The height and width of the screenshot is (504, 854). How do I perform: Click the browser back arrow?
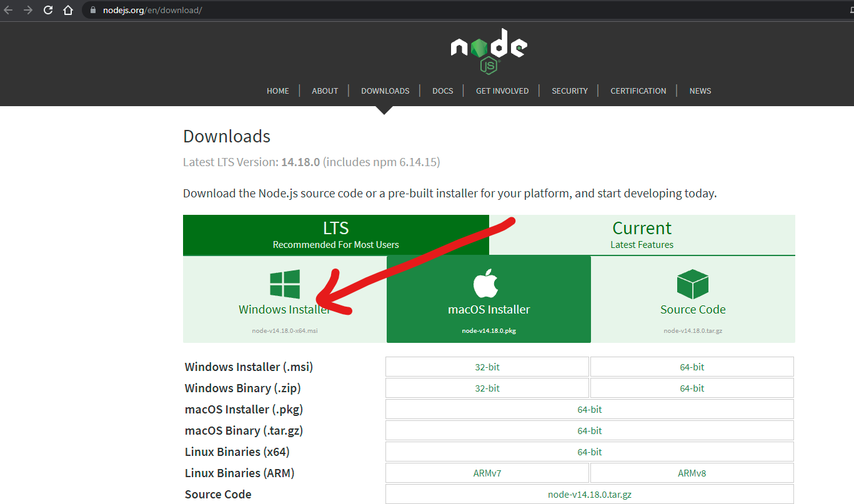coord(8,11)
